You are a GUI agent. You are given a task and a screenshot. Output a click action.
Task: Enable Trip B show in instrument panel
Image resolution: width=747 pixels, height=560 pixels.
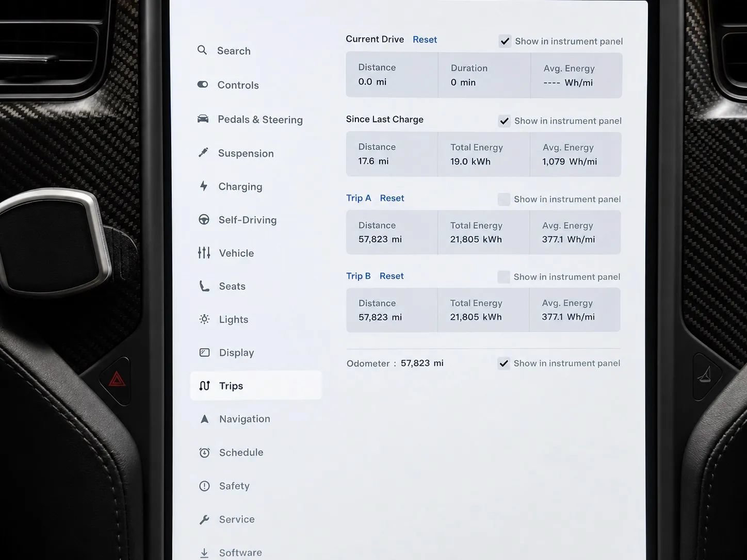tap(504, 277)
